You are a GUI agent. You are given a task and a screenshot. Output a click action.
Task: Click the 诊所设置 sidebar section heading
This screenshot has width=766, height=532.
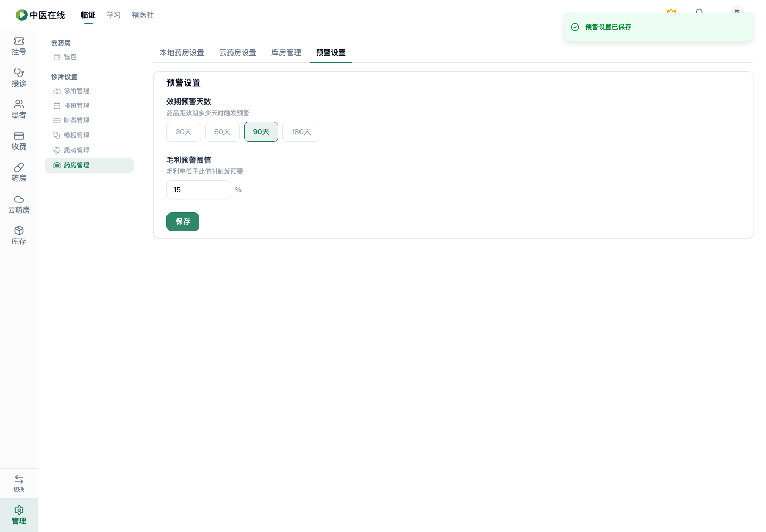(64, 77)
